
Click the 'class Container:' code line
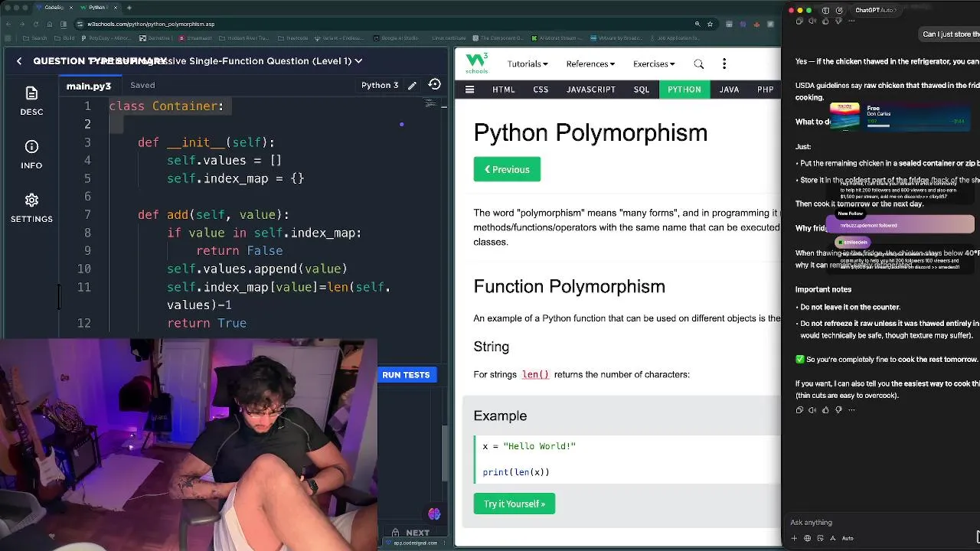coord(166,106)
